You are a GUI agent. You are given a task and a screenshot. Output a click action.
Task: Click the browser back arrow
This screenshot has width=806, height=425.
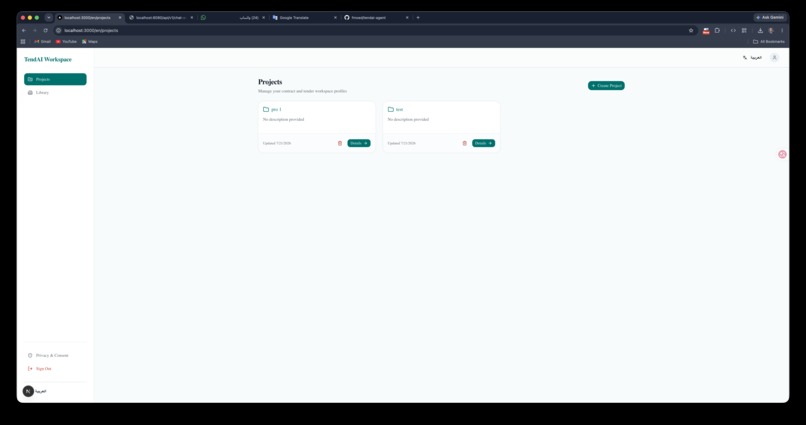coord(24,30)
